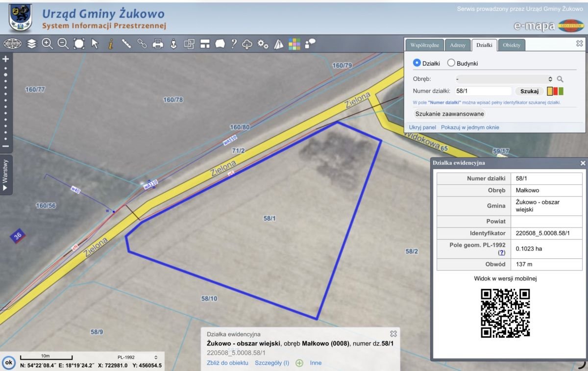The width and height of the screenshot is (588, 371).
Task: Click the person with speech bubble icon
Action: click(x=310, y=44)
